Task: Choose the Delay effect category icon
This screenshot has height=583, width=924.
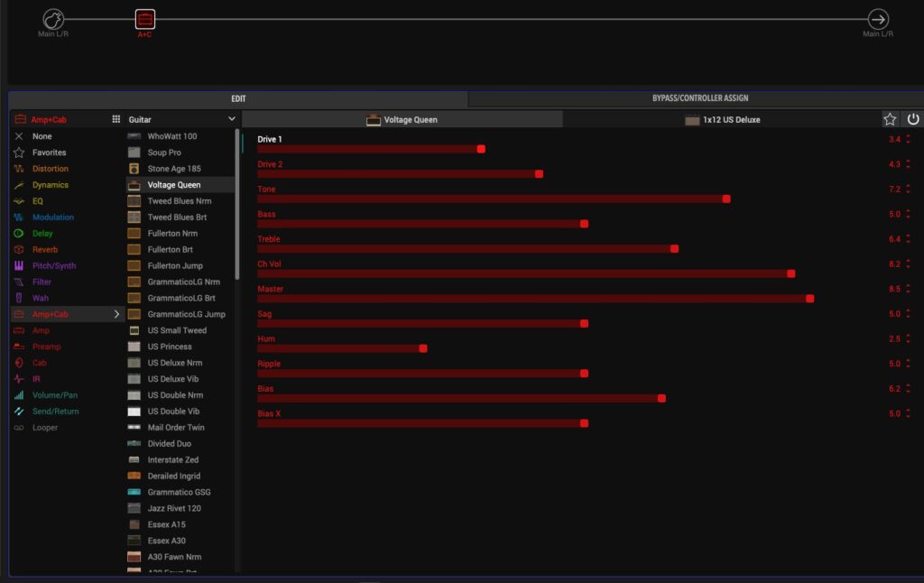Action: coord(18,234)
